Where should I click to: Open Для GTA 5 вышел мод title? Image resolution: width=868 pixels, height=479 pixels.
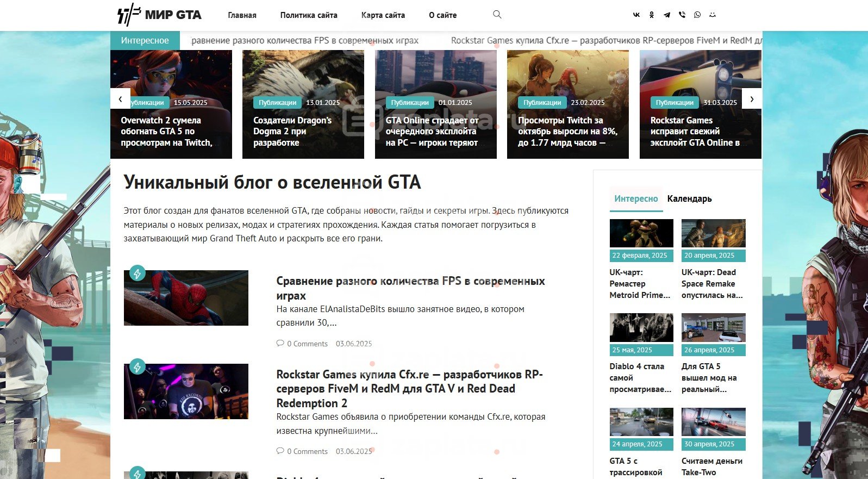709,378
